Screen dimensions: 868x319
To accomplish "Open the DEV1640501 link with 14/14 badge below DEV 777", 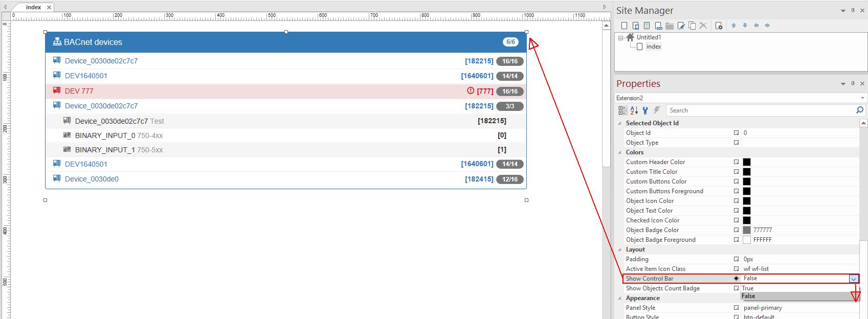I will click(86, 164).
